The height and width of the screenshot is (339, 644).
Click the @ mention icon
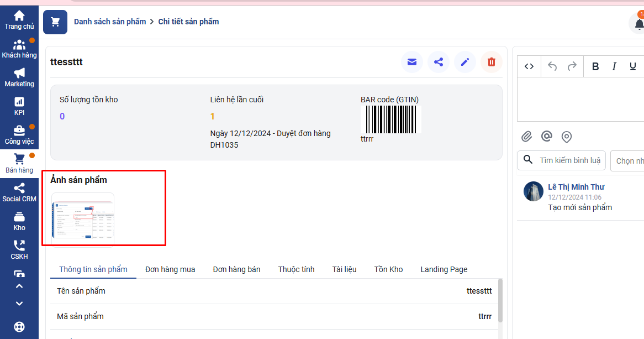tap(547, 136)
